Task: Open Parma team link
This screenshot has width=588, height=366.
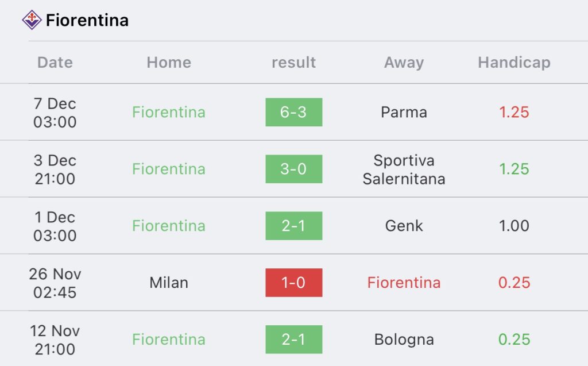Action: pyautogui.click(x=404, y=112)
